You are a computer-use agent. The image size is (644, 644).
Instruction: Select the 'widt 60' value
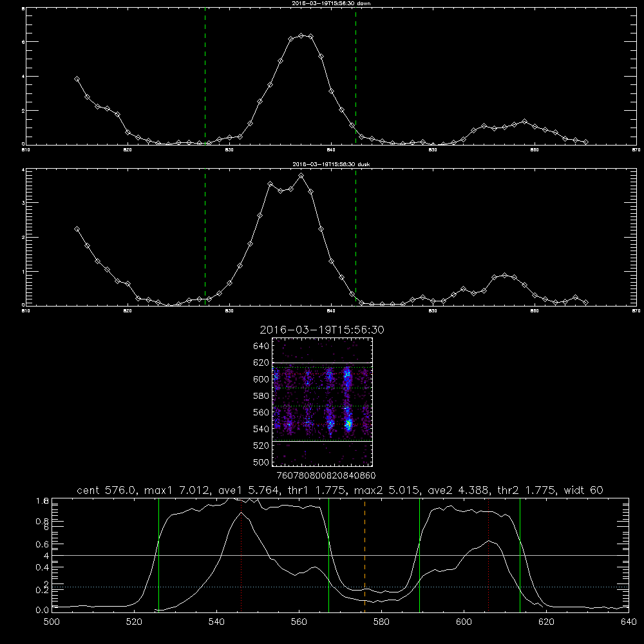pos(583,490)
